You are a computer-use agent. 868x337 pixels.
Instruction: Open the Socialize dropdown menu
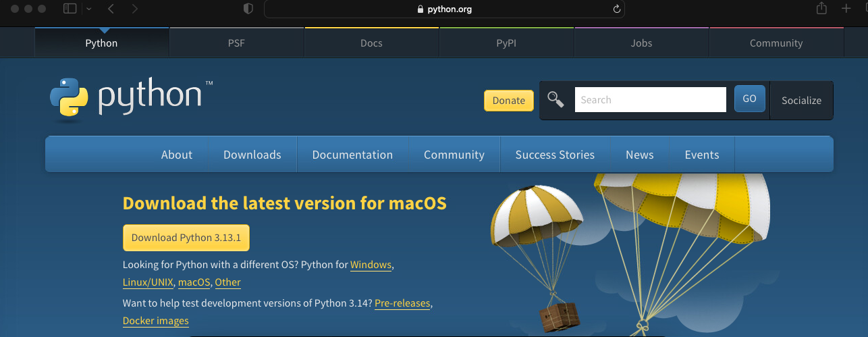801,100
